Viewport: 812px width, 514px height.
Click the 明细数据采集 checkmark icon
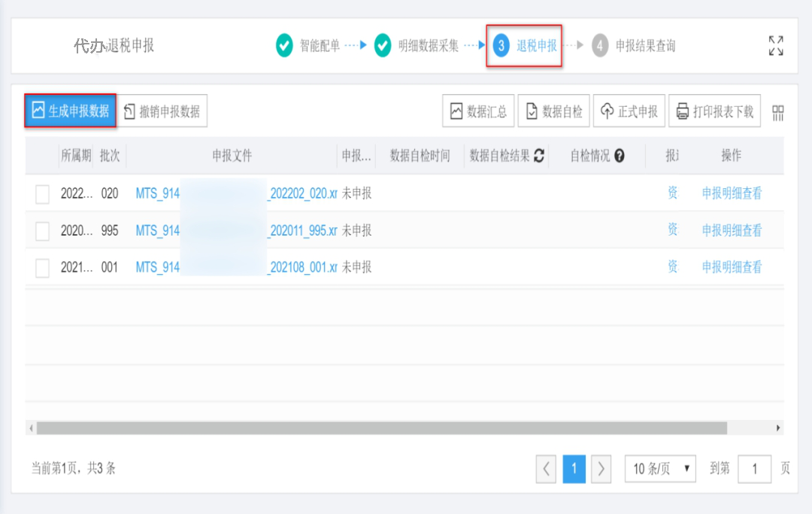pos(383,46)
